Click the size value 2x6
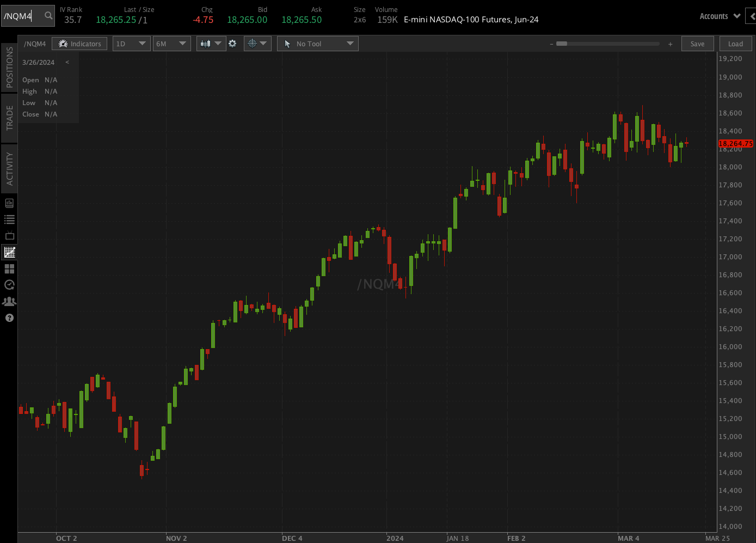Viewport: 756px width, 543px height. tap(360, 20)
